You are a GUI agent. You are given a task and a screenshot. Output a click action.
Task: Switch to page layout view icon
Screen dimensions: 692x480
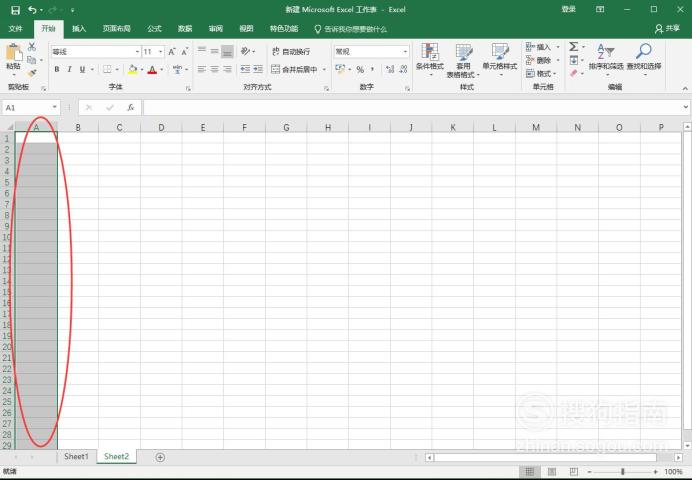tap(552, 472)
